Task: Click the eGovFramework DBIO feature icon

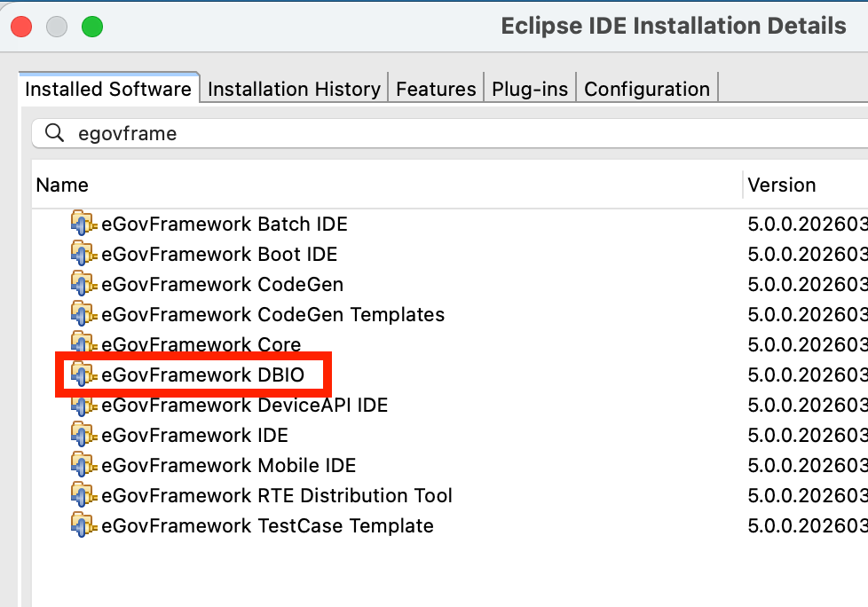Action: (83, 375)
